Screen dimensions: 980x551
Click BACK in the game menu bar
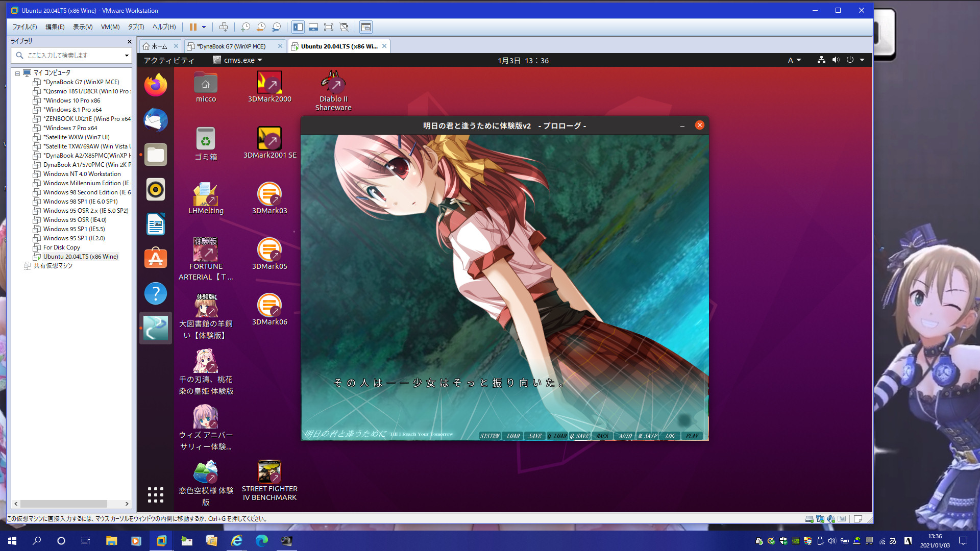(602, 436)
